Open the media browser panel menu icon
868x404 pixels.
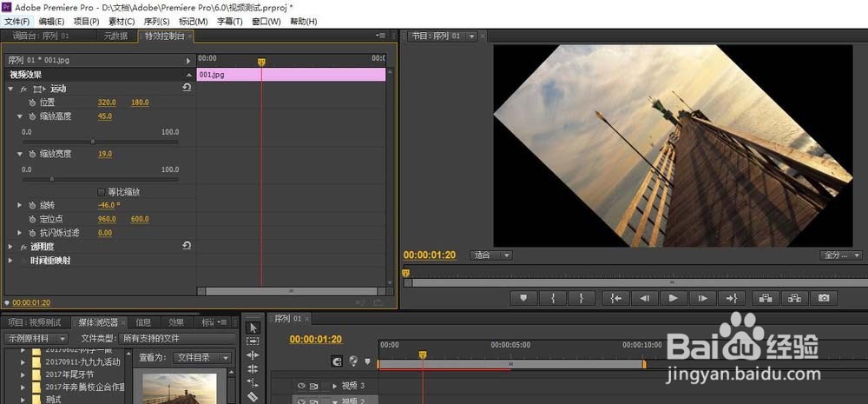click(x=222, y=322)
